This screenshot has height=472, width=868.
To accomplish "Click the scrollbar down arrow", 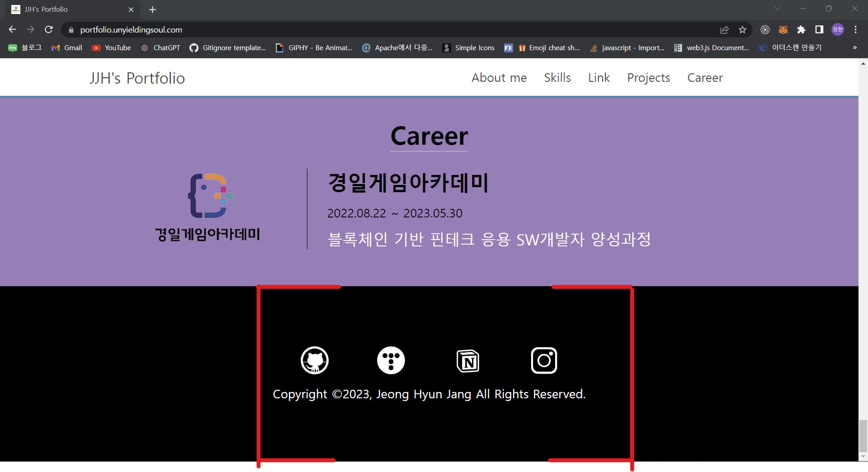I will click(863, 457).
